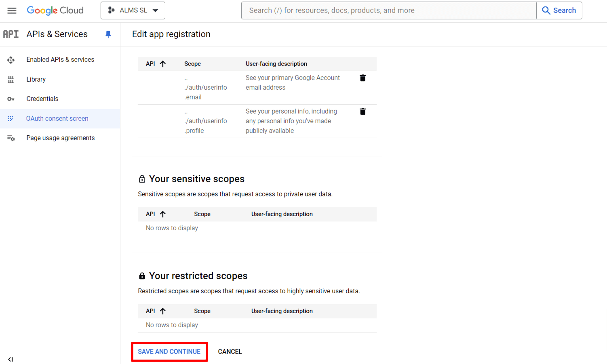This screenshot has height=364, width=607.
Task: Select OAuth consent screen menu item
Action: [x=57, y=119]
